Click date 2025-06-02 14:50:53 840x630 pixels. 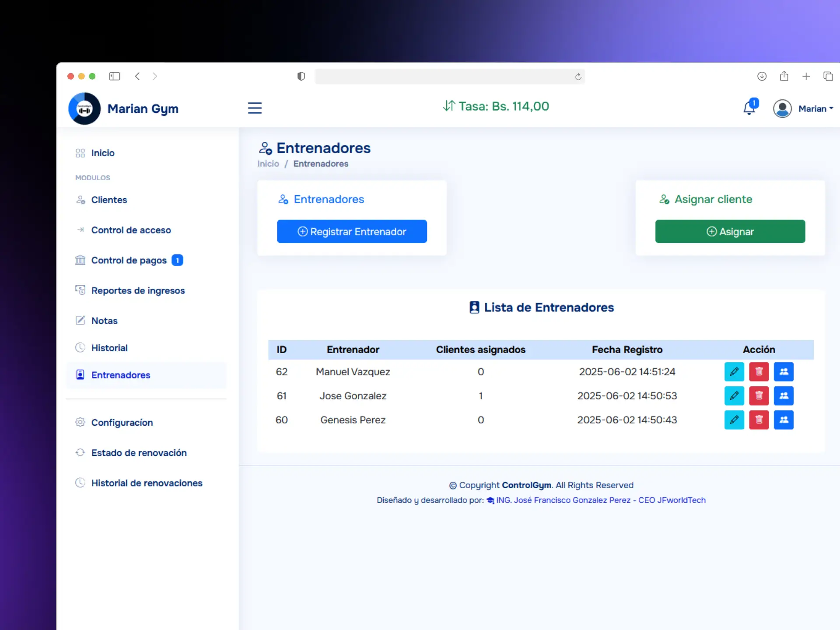(627, 396)
